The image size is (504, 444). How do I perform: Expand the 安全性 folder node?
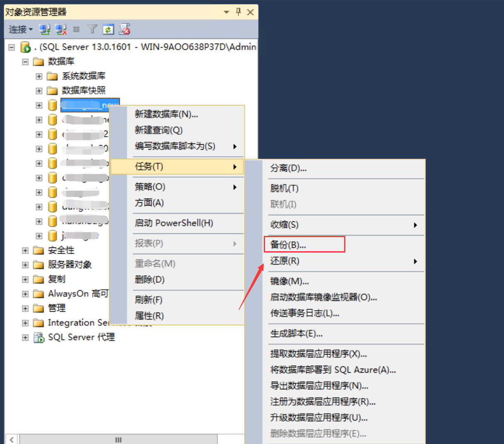pyautogui.click(x=25, y=250)
